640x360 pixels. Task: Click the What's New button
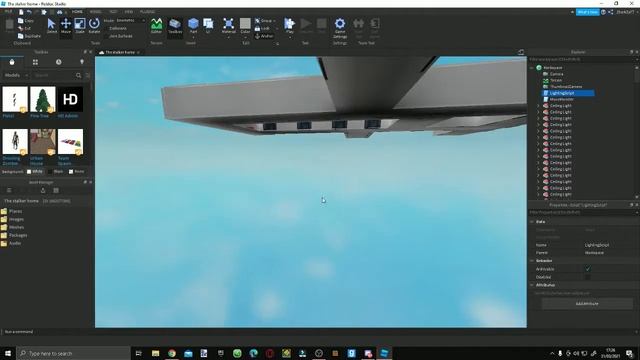click(x=587, y=12)
